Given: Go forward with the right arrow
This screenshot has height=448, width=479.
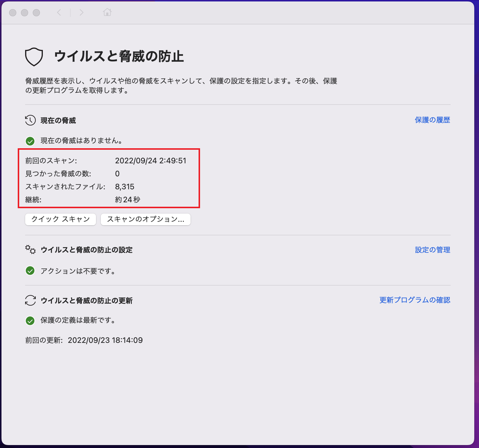Looking at the screenshot, I should coord(82,12).
